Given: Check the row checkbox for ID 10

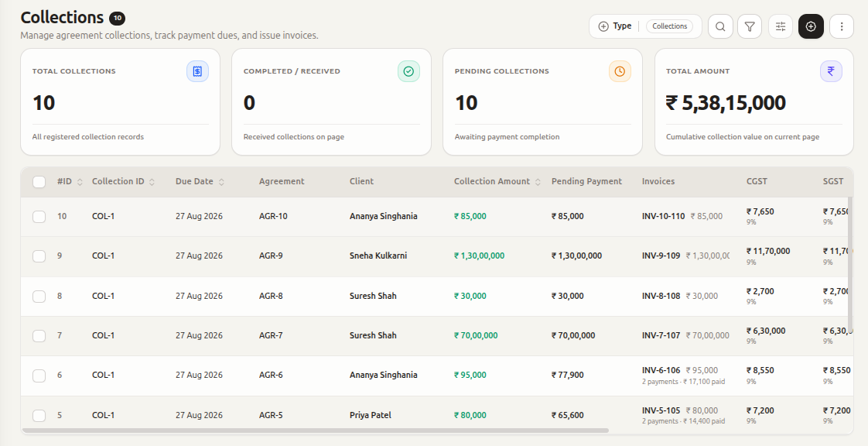Looking at the screenshot, I should coord(39,217).
